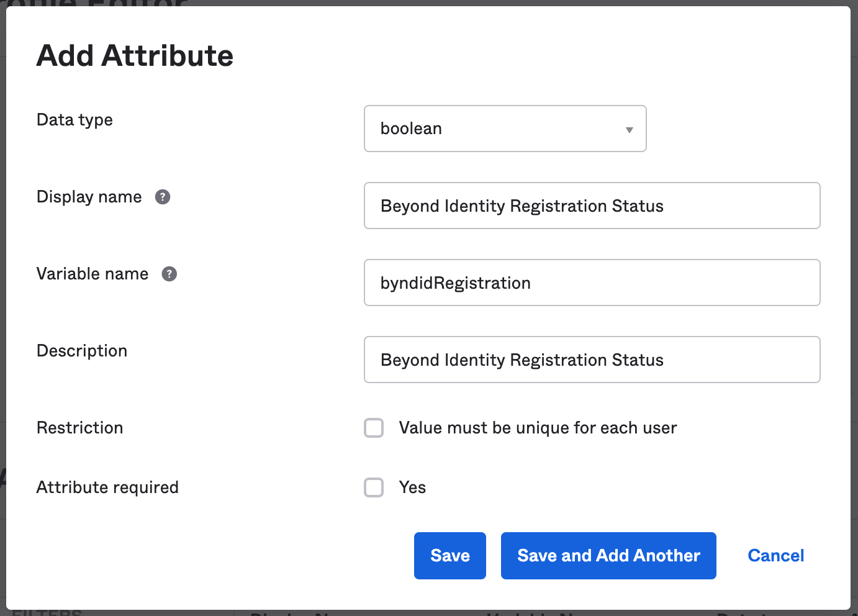Click the 'Yes' label for Attribute required
The image size is (858, 616).
tap(412, 487)
